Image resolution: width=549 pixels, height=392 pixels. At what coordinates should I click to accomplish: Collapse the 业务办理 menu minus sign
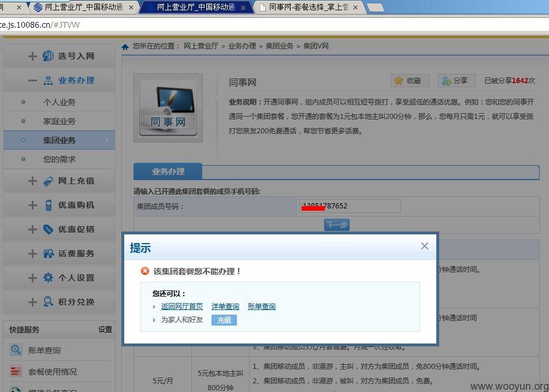coord(32,81)
